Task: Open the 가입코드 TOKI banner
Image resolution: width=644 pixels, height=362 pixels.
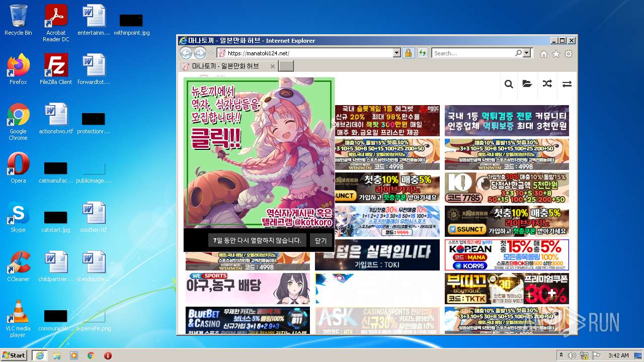Action: tap(377, 255)
